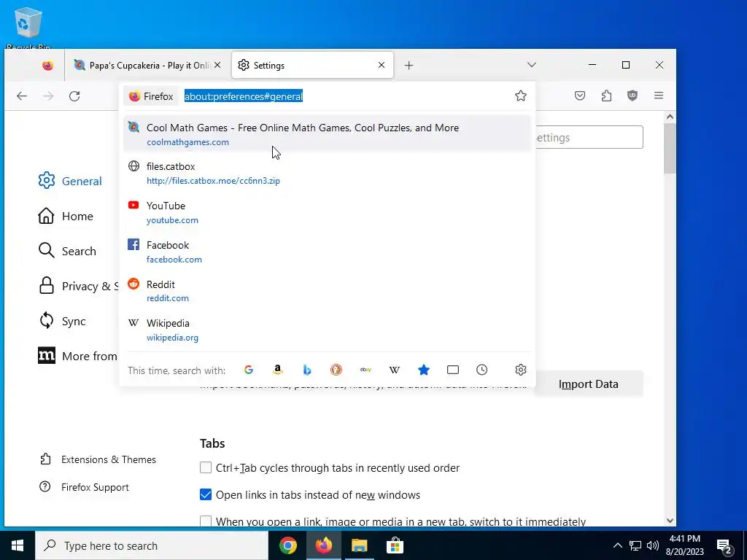747x560 pixels.
Task: Uncheck Open links in tabs instead of new windows
Action: coord(205,495)
